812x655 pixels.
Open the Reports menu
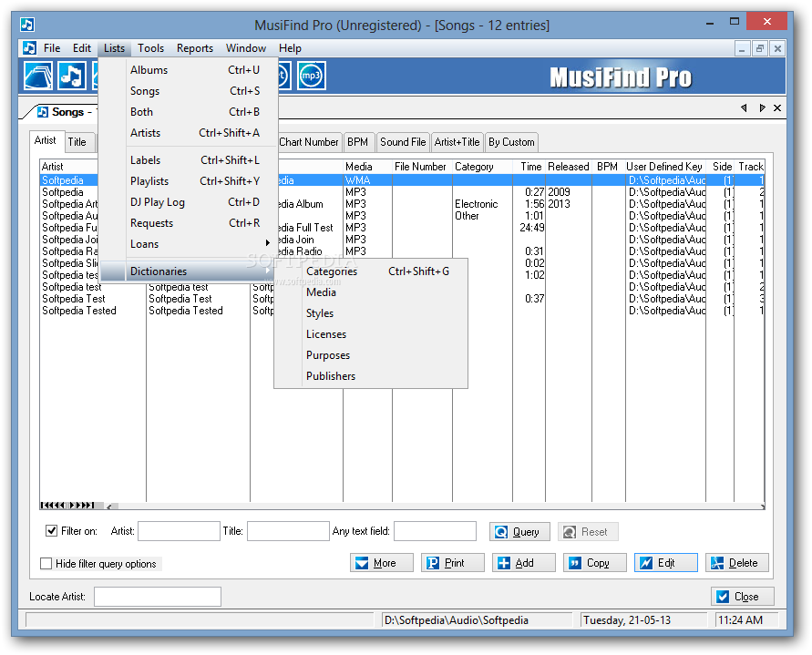point(195,48)
